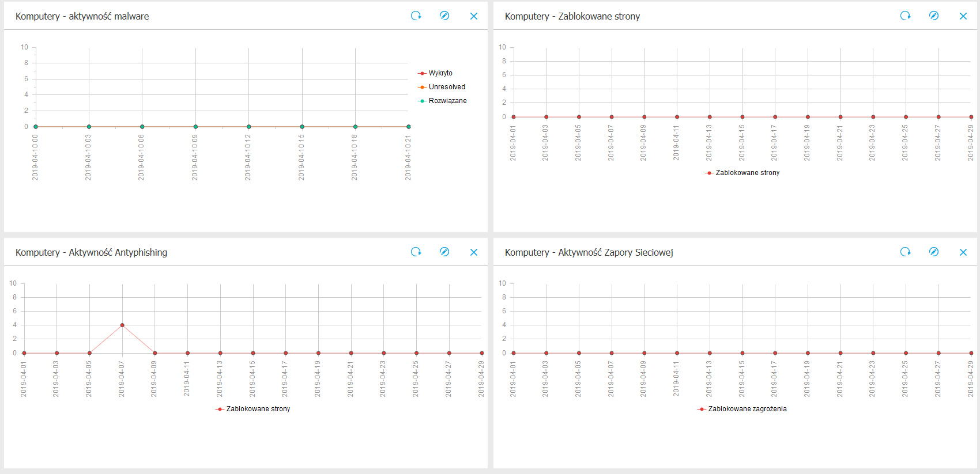980x474 pixels.
Task: Close the Aktywność Zapory Sieciowej panel
Action: click(963, 252)
